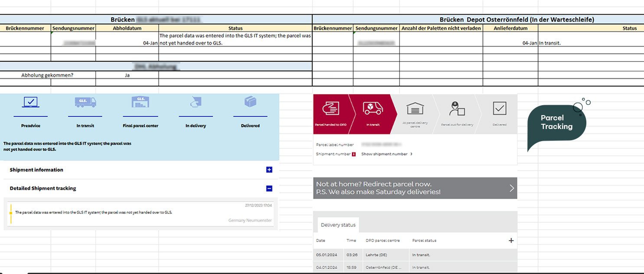Select the Final parcel center warehouse icon
The image size is (644, 274).
(x=140, y=102)
